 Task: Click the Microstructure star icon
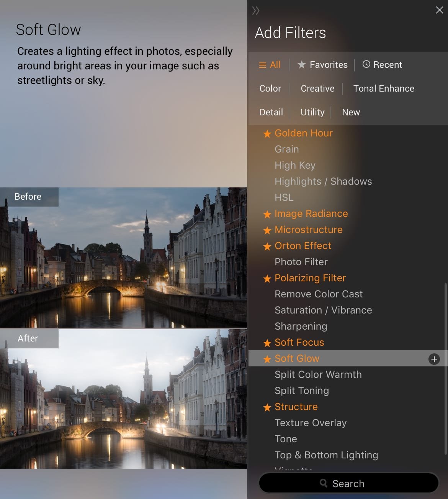click(267, 230)
